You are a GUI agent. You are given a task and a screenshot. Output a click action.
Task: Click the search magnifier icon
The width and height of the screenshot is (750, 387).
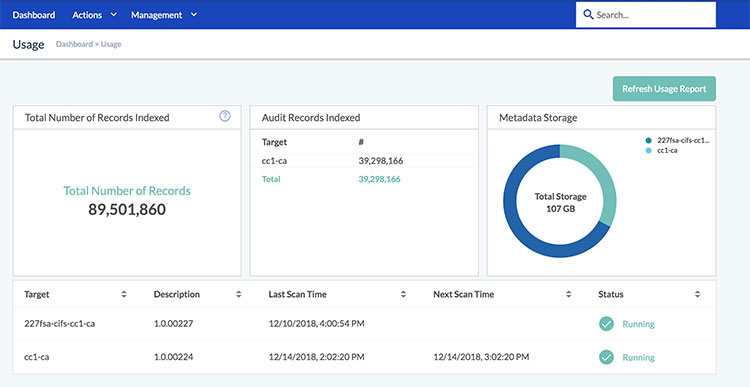click(x=588, y=14)
